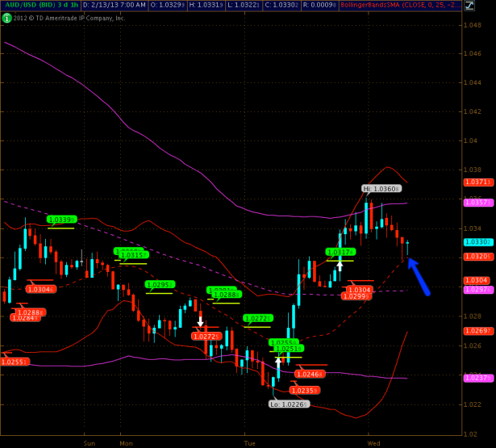Click the range readout R: 0.00098

[320, 5]
